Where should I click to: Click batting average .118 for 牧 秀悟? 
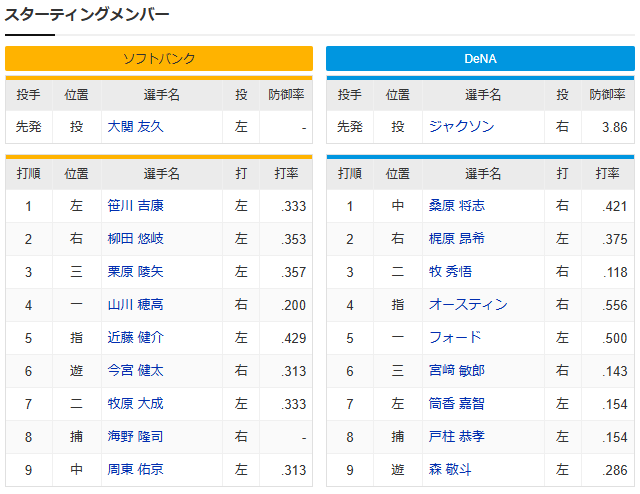coord(615,272)
